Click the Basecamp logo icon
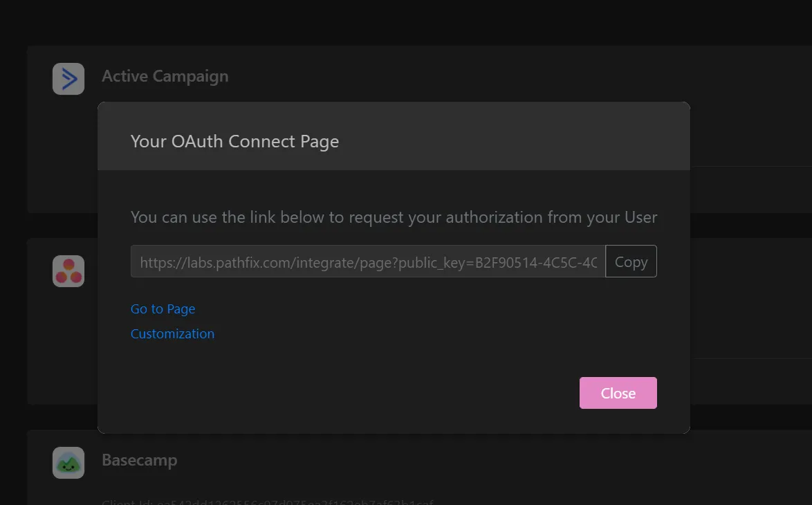This screenshot has width=812, height=505. pos(68,463)
